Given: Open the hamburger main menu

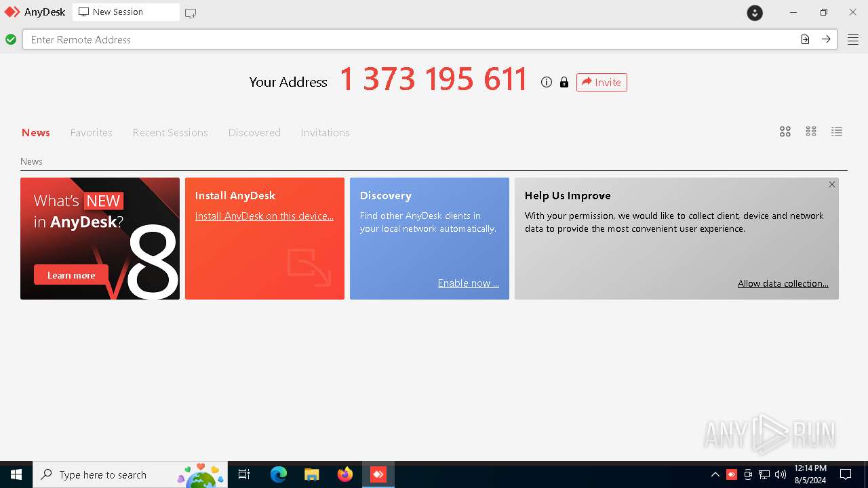Looking at the screenshot, I should click(852, 39).
